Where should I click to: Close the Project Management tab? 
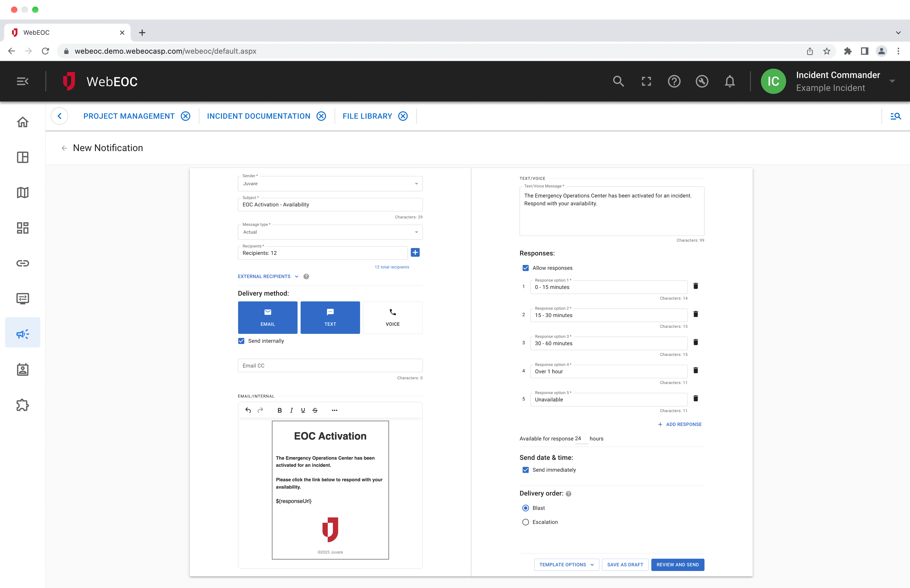[x=186, y=116]
